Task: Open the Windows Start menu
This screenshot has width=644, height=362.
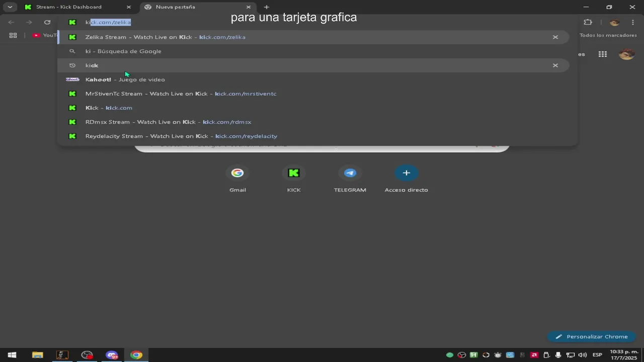Action: (12, 355)
